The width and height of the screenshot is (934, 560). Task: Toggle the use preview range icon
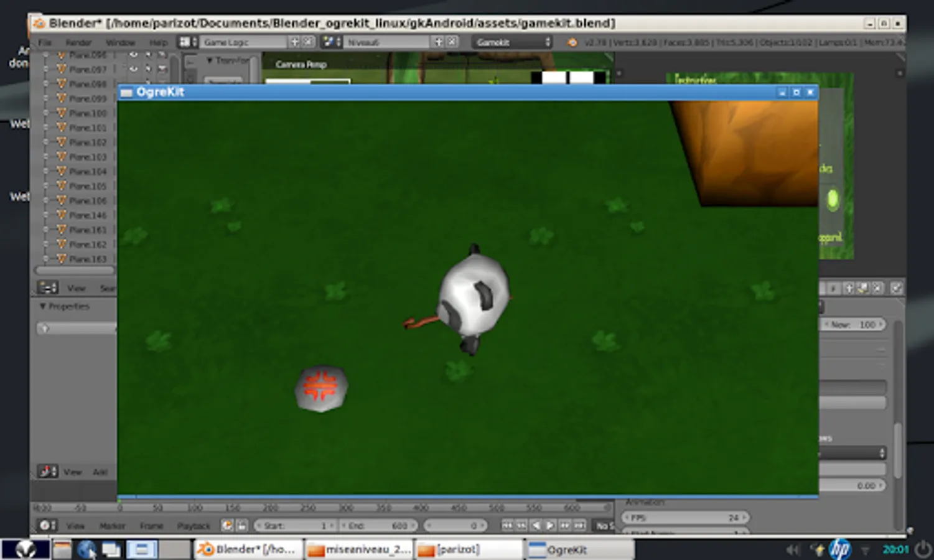point(227,525)
